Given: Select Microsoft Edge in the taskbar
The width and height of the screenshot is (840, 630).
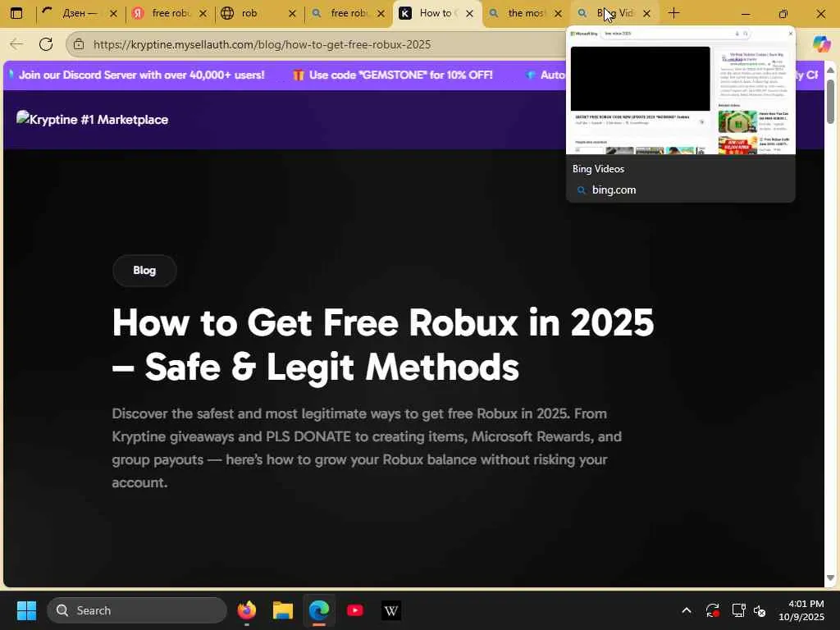Looking at the screenshot, I should pyautogui.click(x=319, y=610).
